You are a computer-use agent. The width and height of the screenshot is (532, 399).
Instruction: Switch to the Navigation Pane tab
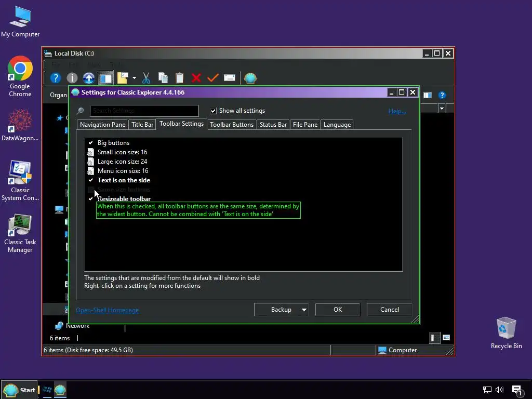[102, 125]
